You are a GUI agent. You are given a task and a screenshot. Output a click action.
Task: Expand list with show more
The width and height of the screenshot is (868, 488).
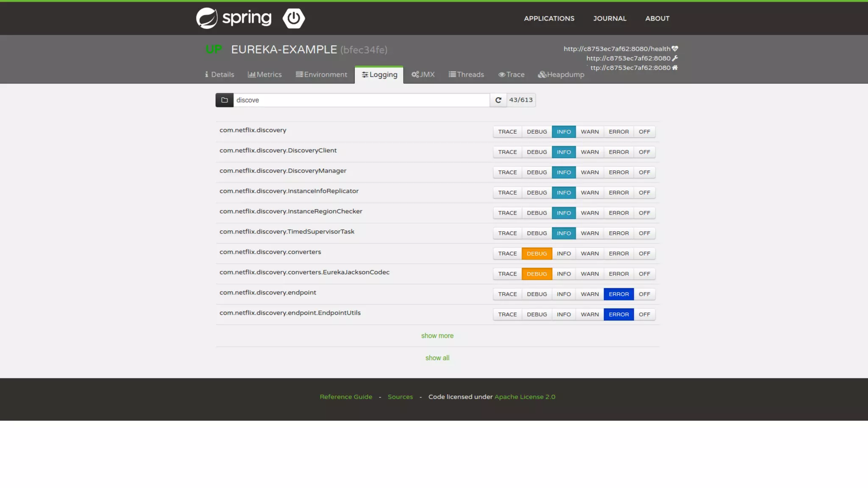click(x=437, y=335)
